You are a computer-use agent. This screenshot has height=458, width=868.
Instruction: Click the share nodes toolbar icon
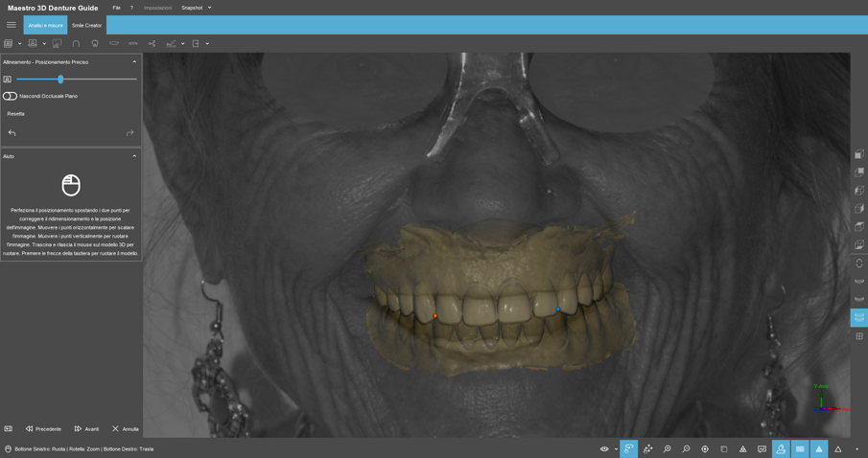[152, 43]
